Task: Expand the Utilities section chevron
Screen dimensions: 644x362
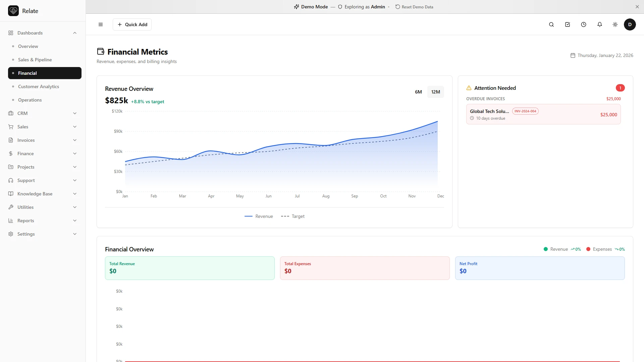Action: 75,207
